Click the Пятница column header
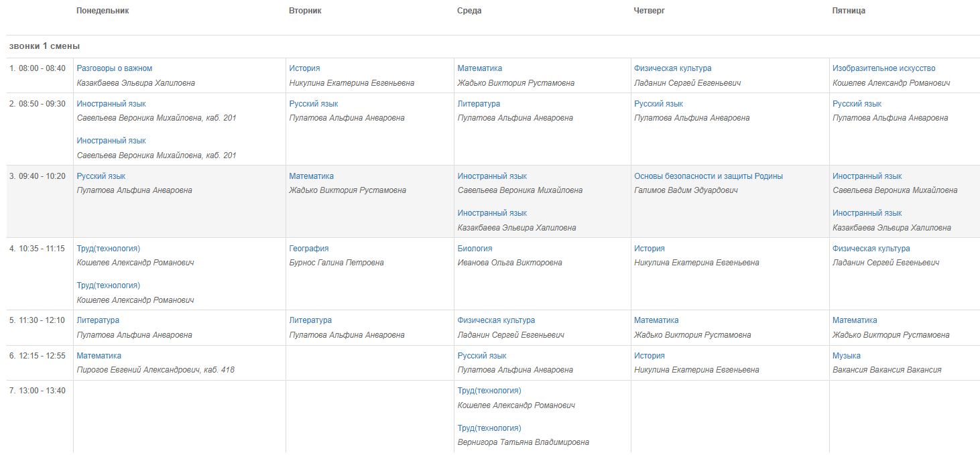 (x=849, y=11)
